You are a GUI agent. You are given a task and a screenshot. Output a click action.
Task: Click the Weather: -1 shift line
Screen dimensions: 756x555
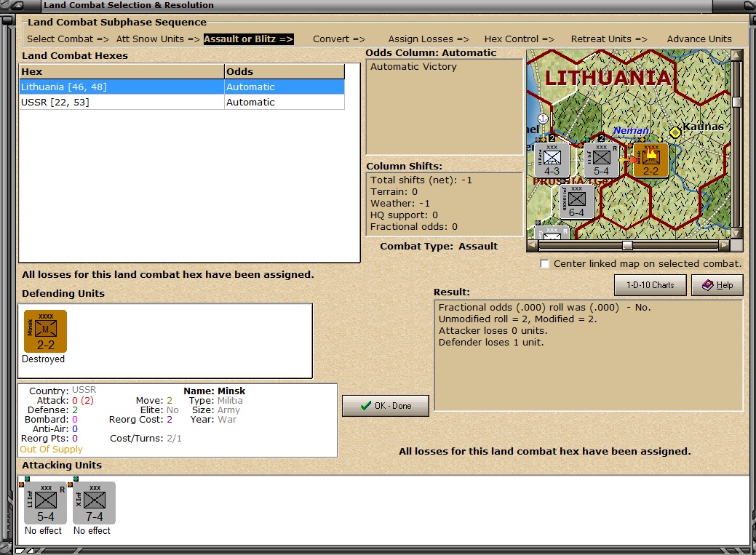coord(399,204)
